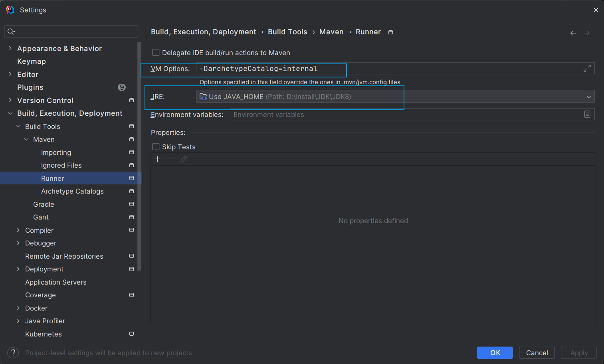Click the project-level icon beside Importing

131,152
